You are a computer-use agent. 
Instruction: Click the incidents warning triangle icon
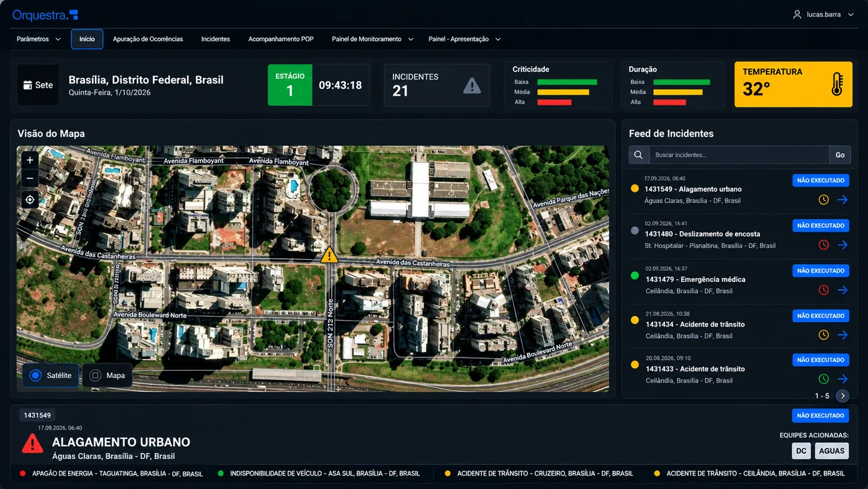[x=472, y=86]
